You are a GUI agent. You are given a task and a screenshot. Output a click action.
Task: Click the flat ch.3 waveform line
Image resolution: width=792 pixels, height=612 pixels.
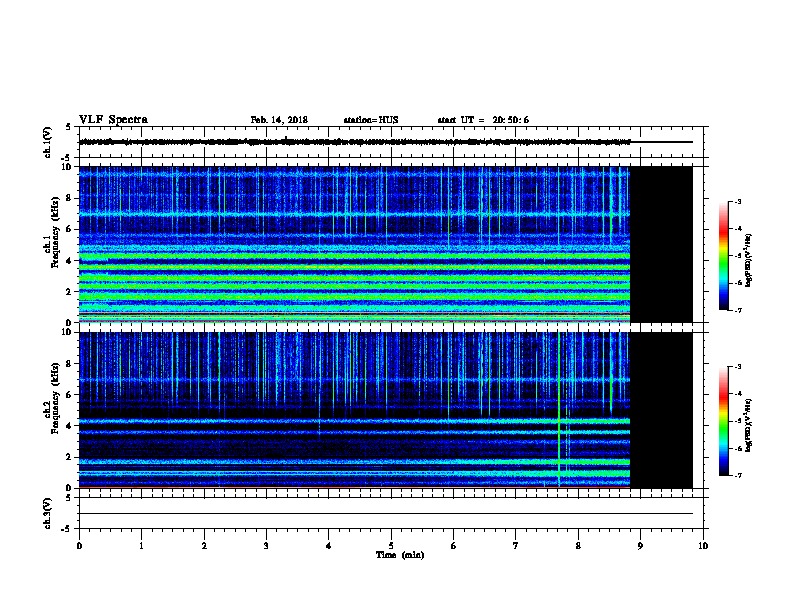tap(386, 514)
